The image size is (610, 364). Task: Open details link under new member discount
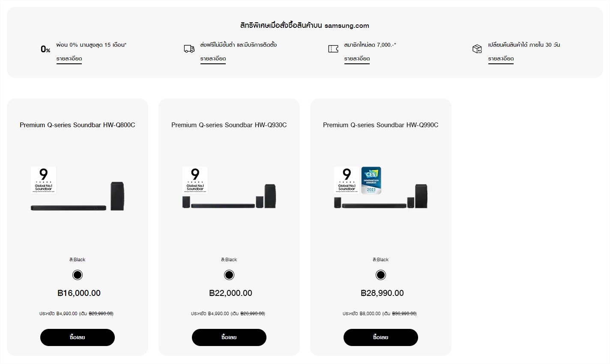pyautogui.click(x=357, y=59)
